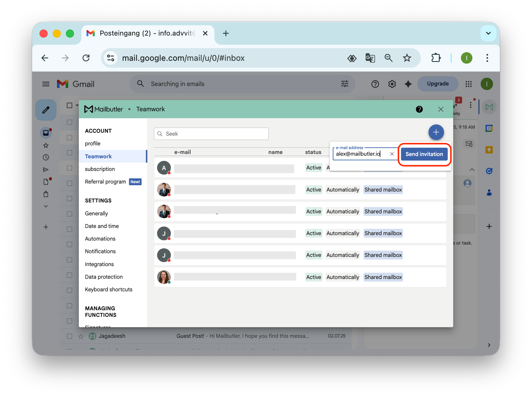Clear the e-mail address field
532x398 pixels.
click(x=392, y=154)
